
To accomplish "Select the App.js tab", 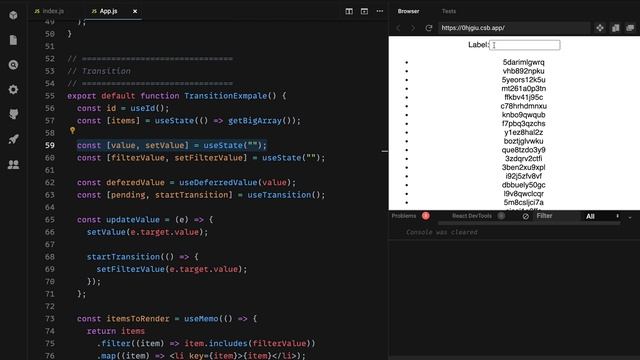I will point(109,11).
